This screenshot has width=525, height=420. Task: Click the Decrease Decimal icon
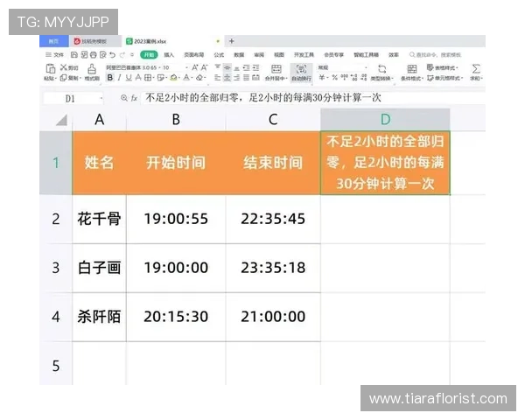(x=364, y=78)
